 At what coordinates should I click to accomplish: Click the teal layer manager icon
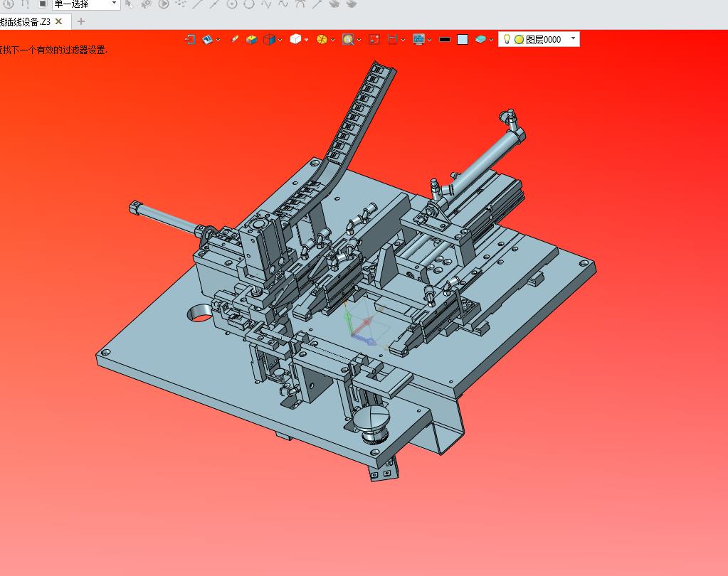pyautogui.click(x=480, y=39)
